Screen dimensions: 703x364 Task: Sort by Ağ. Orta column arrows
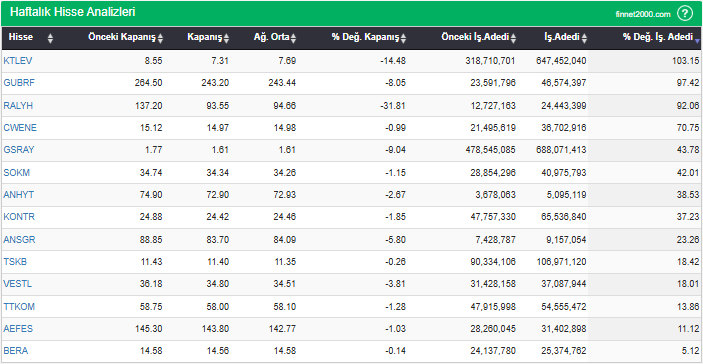(x=293, y=39)
